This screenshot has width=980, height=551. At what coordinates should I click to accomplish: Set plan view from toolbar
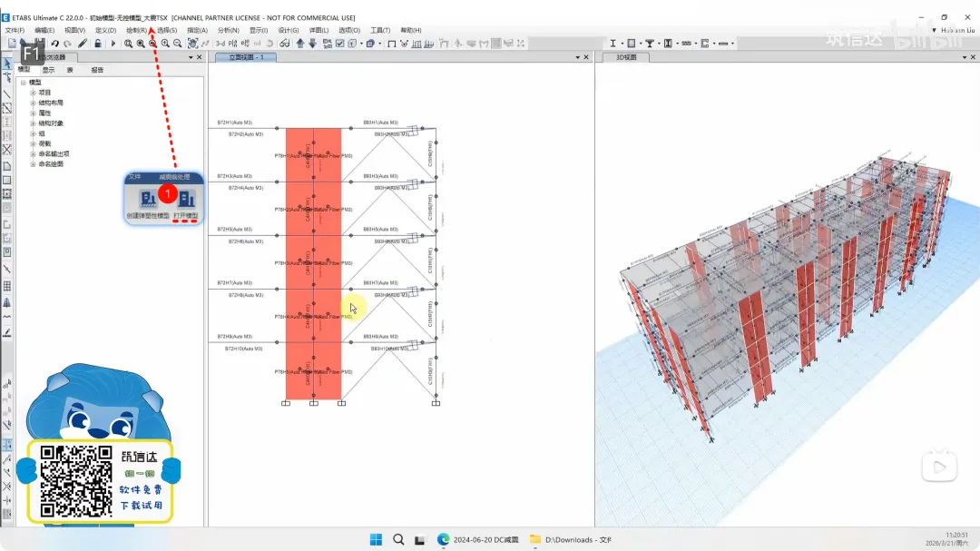point(232,44)
